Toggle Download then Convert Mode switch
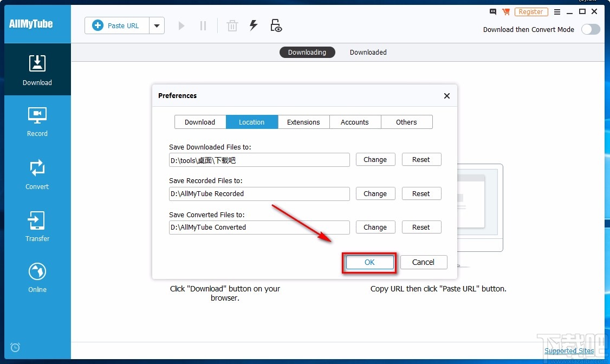The height and width of the screenshot is (364, 610). (x=590, y=30)
